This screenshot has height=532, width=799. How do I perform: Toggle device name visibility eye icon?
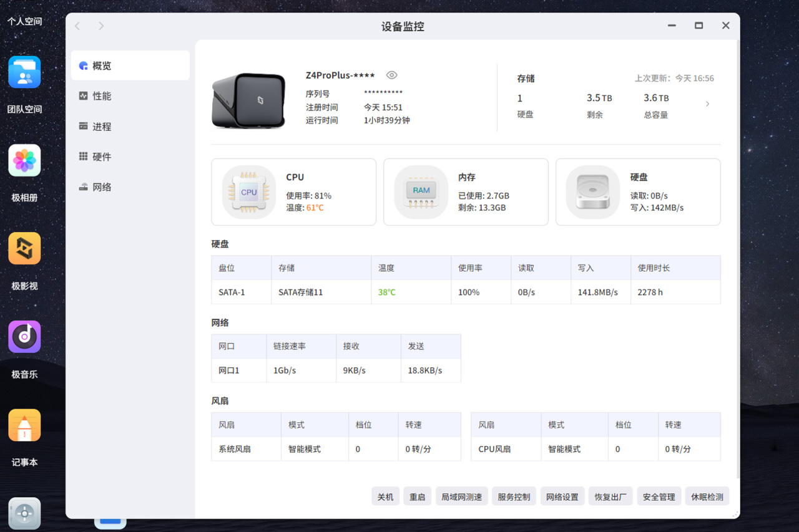(391, 75)
